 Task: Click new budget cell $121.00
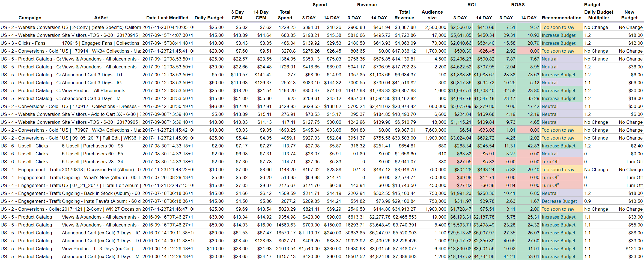tap(634, 249)
